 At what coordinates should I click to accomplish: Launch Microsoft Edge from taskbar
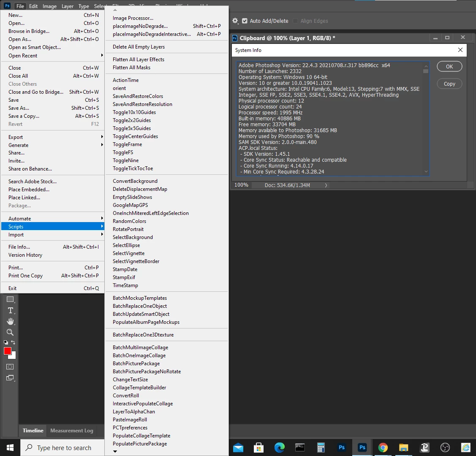280,448
